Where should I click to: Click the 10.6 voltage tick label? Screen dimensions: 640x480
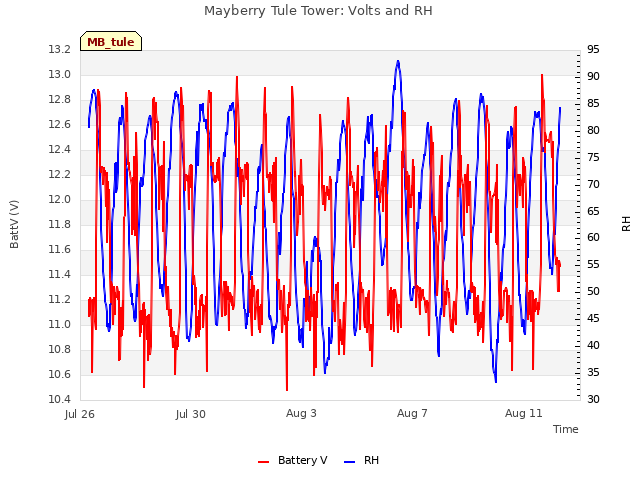click(x=60, y=374)
